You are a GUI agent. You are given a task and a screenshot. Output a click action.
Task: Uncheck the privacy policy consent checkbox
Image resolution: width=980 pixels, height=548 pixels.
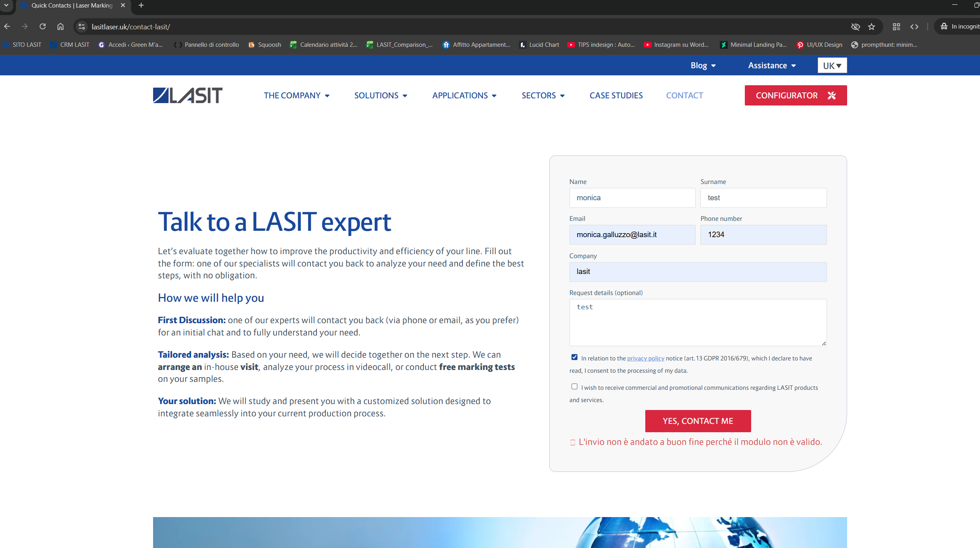point(574,357)
